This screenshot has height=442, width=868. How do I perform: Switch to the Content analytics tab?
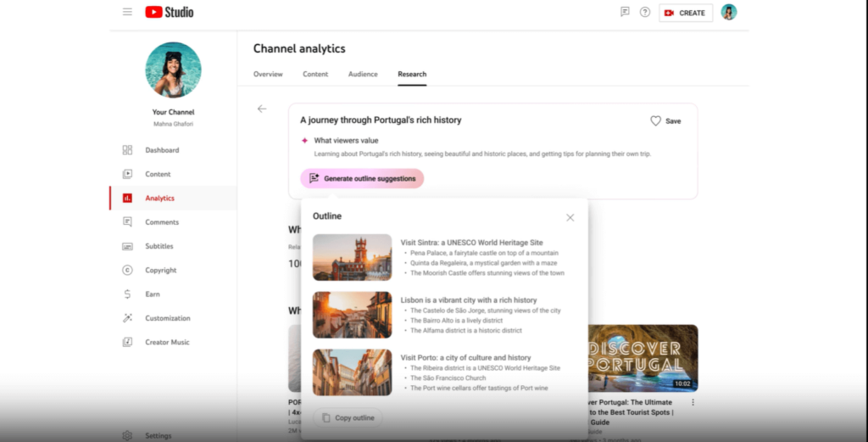click(315, 74)
